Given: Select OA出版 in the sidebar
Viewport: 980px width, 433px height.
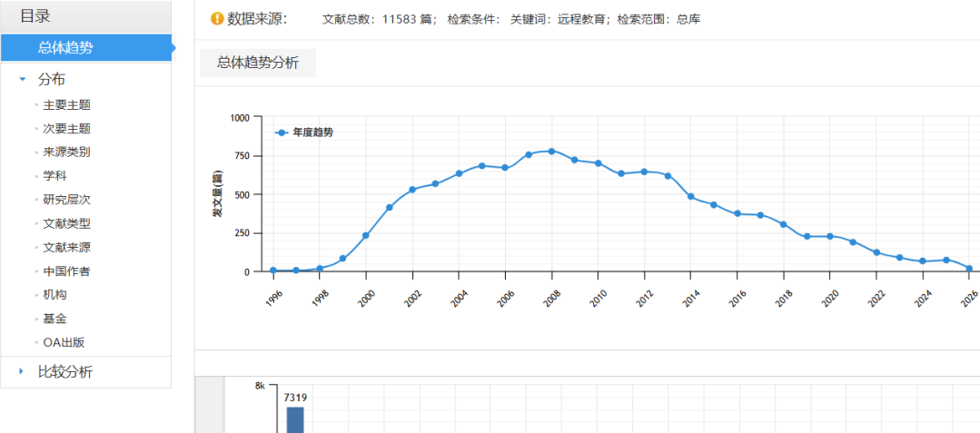Looking at the screenshot, I should coord(64,342).
